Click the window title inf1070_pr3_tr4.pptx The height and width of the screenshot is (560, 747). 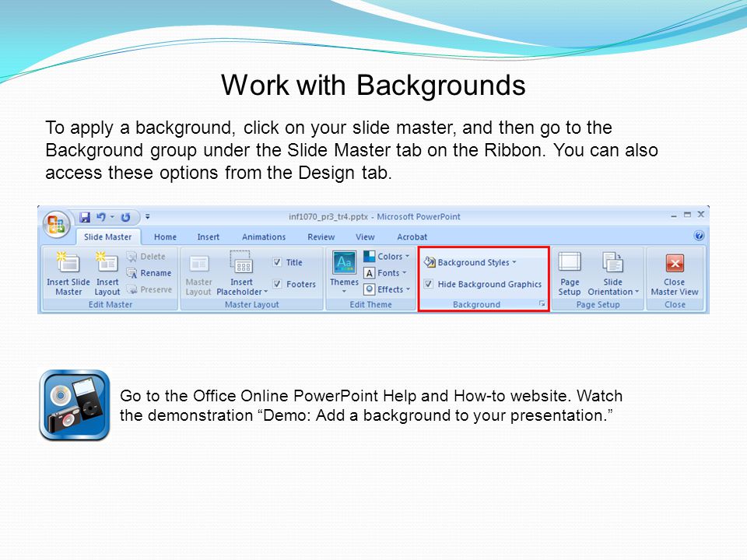click(328, 217)
